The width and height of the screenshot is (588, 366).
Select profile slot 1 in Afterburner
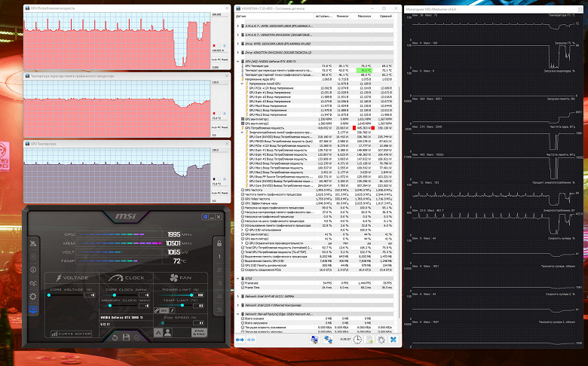[x=219, y=257]
